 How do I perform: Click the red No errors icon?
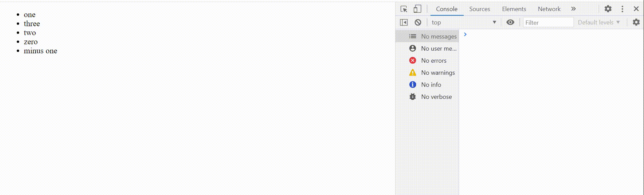[x=413, y=60]
